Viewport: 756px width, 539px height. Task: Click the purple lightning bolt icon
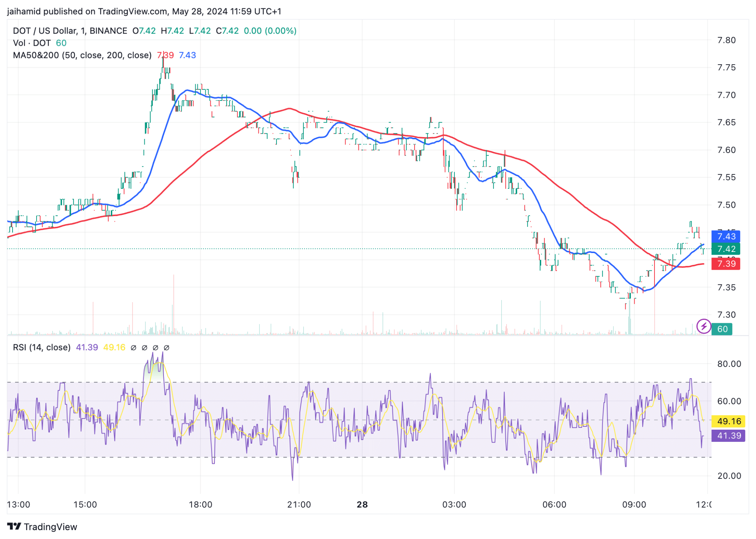704,326
